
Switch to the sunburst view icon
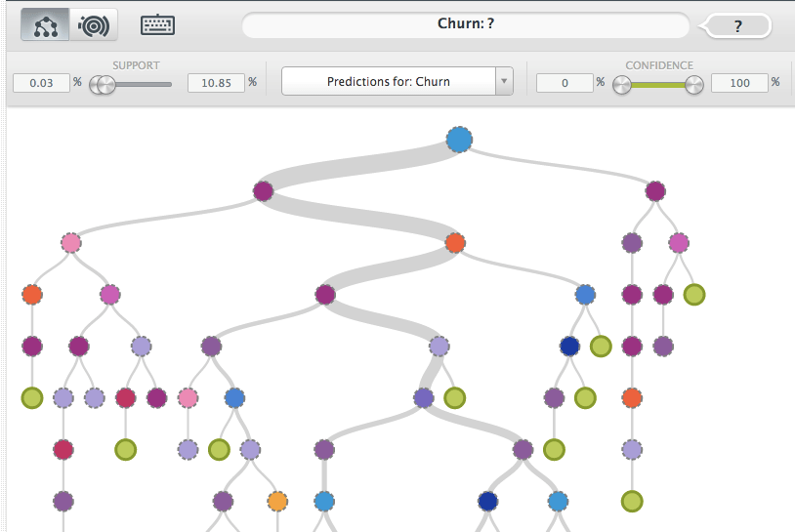94,24
